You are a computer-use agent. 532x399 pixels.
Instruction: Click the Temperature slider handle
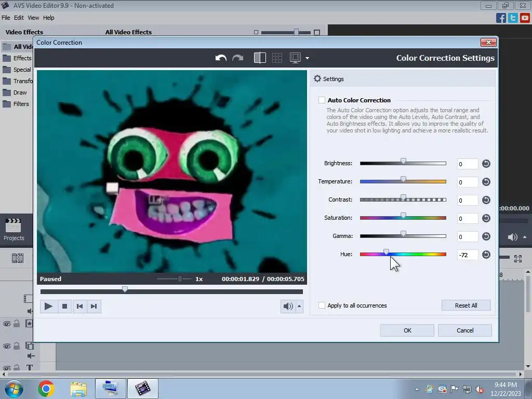coord(403,179)
